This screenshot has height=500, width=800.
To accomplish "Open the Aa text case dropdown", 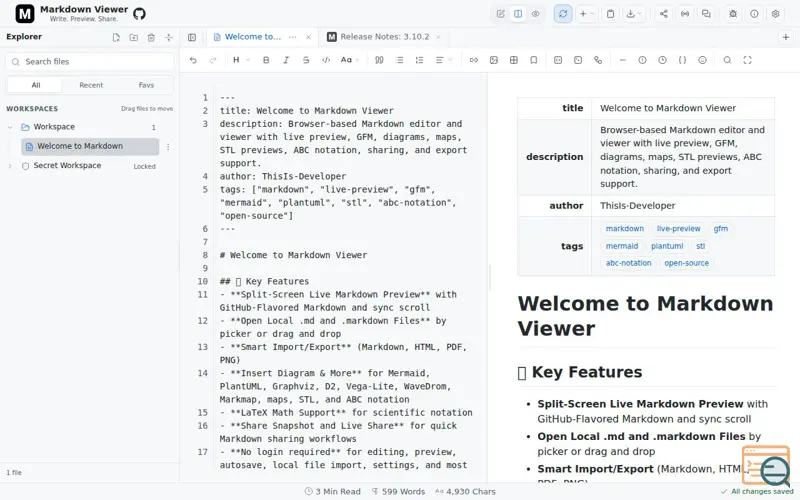I will [349, 60].
